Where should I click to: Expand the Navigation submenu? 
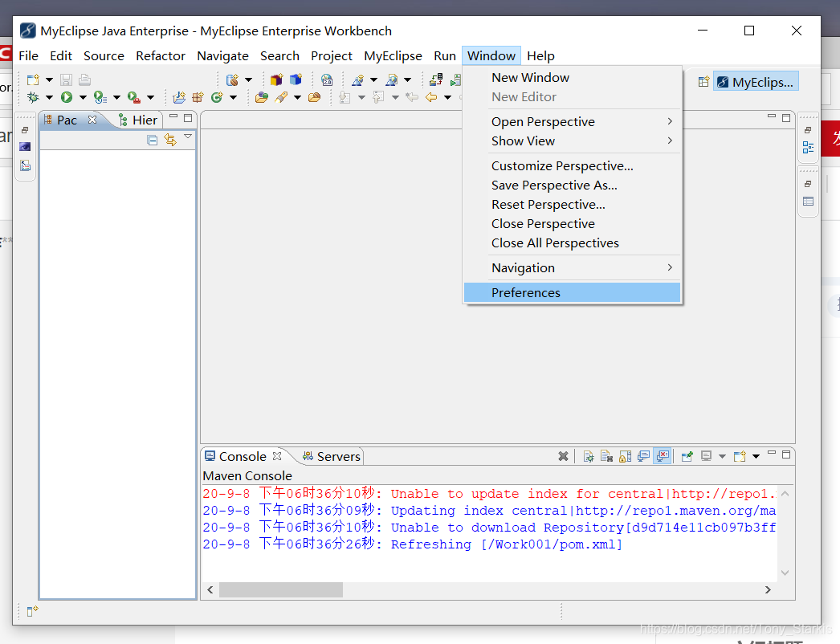(x=572, y=268)
